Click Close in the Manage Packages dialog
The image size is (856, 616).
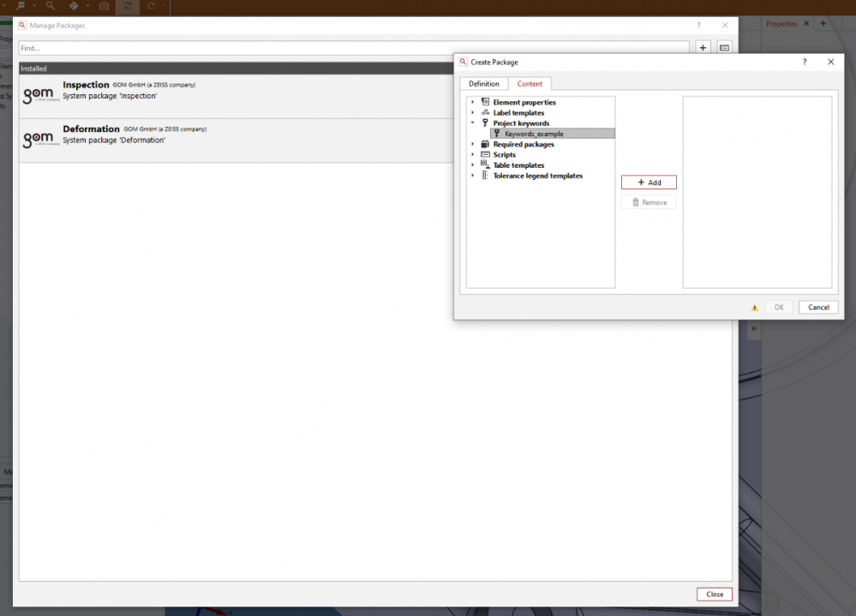point(714,594)
